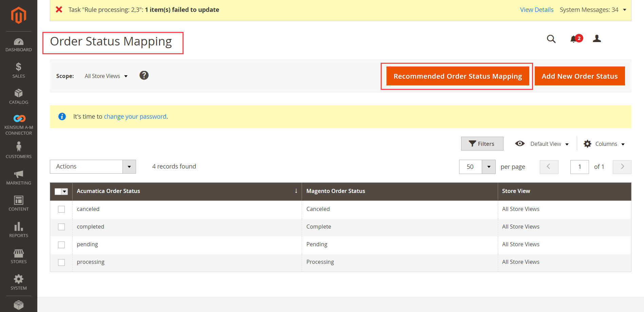Viewport: 644px width, 312px height.
Task: Open the Filters button
Action: [482, 144]
